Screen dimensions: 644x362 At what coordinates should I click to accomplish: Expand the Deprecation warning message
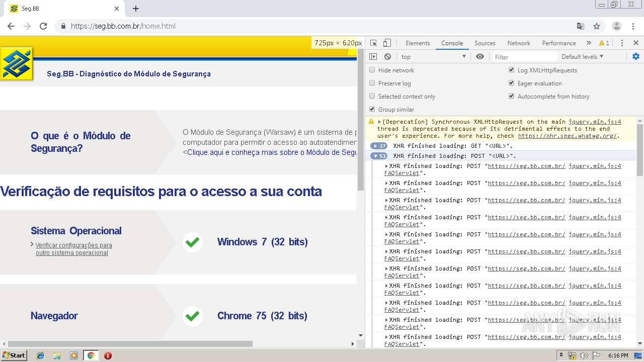(379, 122)
